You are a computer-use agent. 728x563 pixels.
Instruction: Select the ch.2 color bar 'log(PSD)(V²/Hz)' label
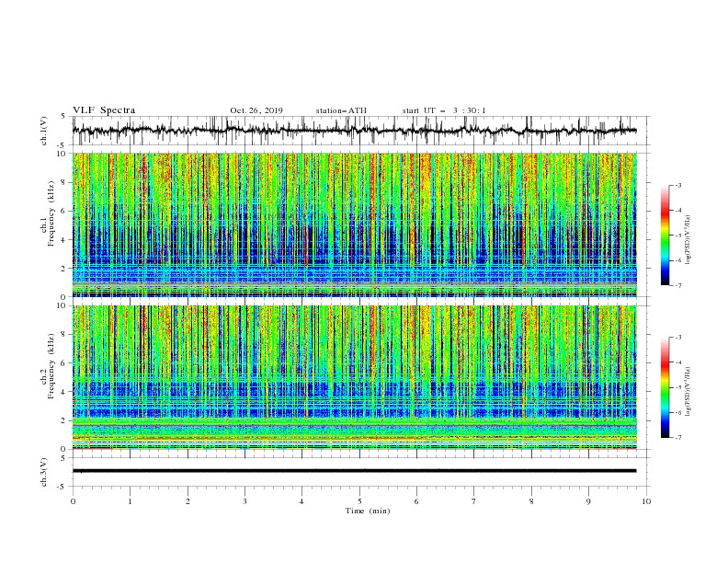688,392
